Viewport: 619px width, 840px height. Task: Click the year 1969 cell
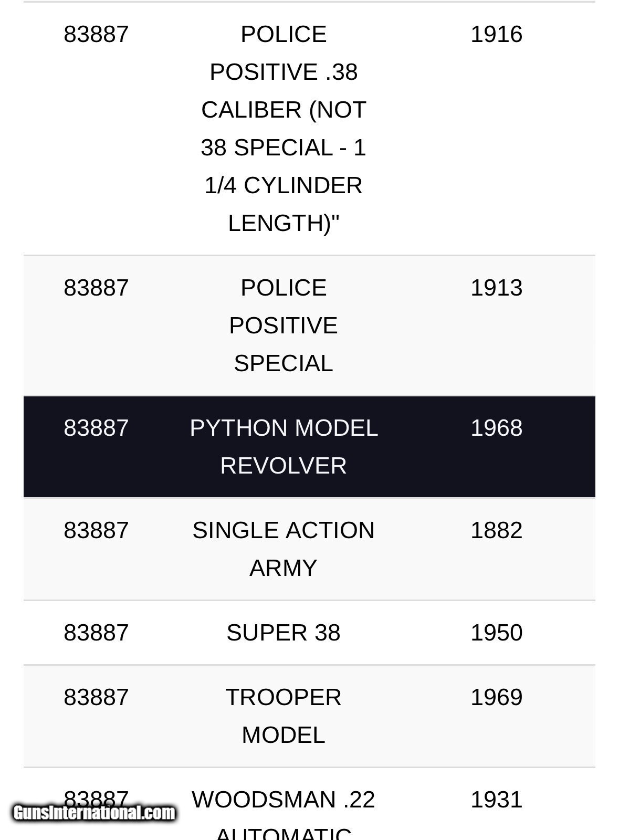pos(496,698)
